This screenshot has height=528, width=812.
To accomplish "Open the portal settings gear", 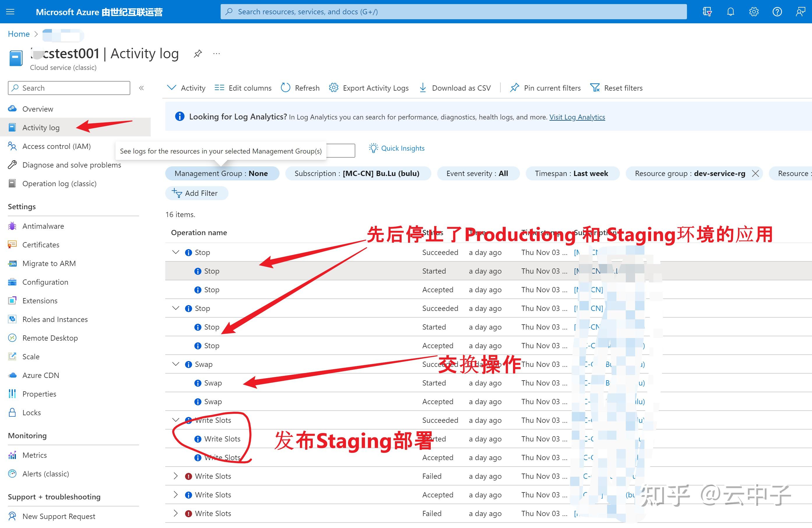I will [x=754, y=11].
